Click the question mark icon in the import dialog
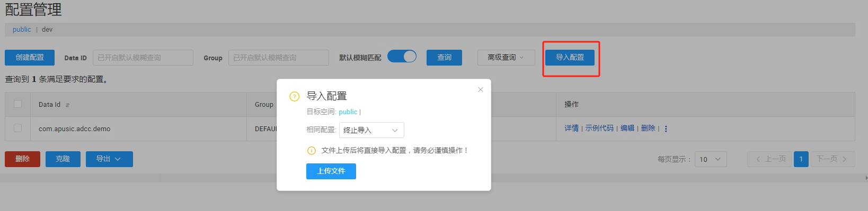 tap(295, 96)
